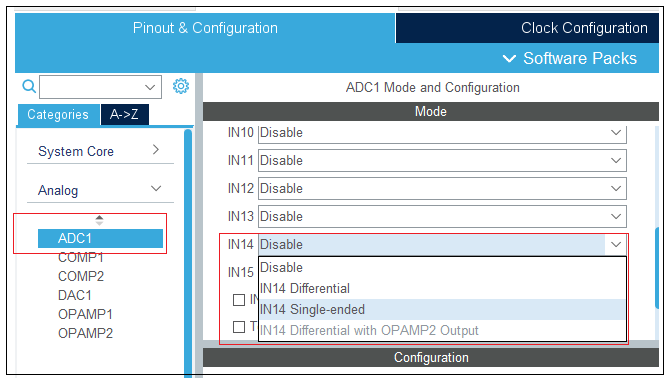Open the Pinout & Configuration tab

click(x=205, y=28)
